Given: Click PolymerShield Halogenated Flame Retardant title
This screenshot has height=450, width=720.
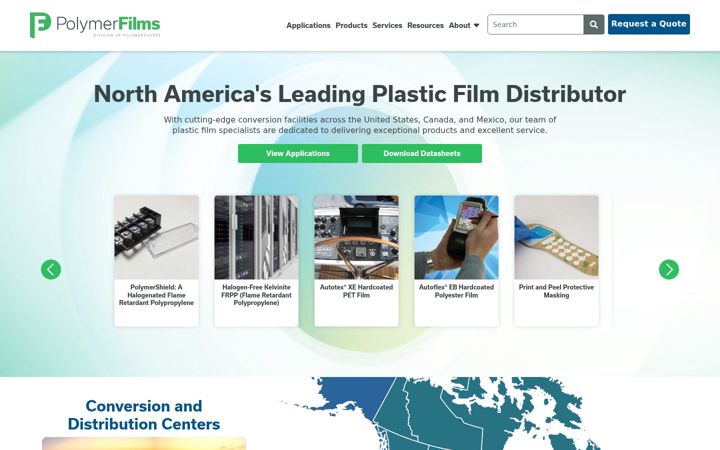Looking at the screenshot, I should point(156,295).
